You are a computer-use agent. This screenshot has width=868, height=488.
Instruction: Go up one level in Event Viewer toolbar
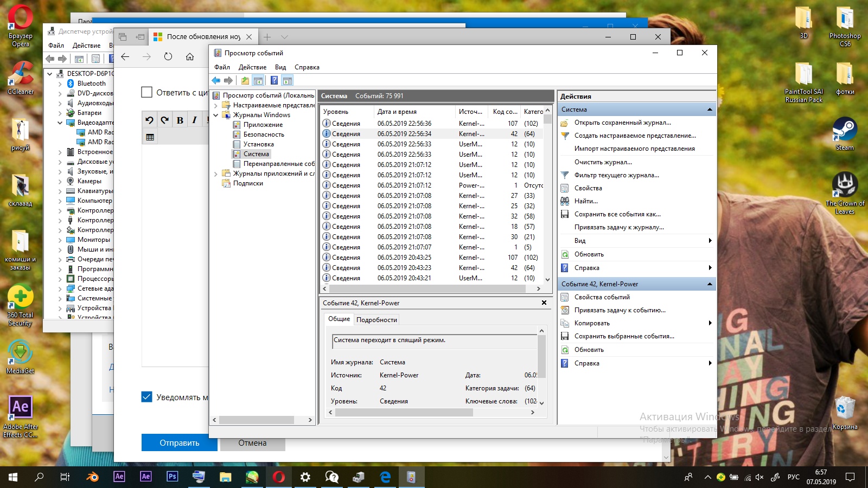coord(245,81)
